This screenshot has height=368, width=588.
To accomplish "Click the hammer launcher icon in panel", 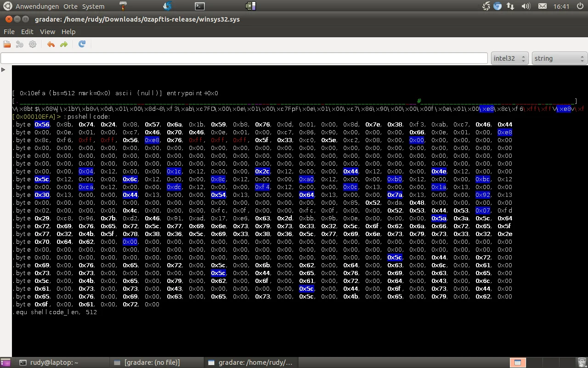I will click(x=124, y=6).
